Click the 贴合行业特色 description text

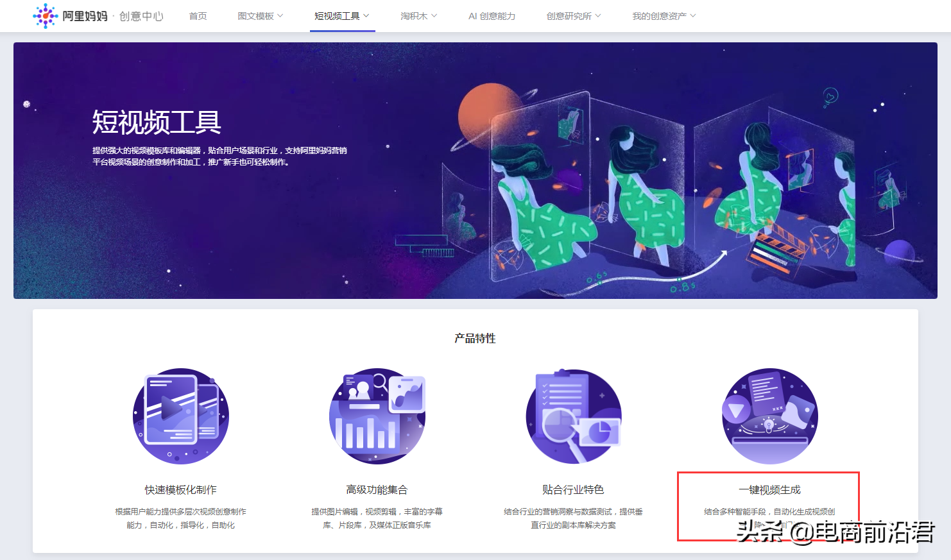pos(573,518)
